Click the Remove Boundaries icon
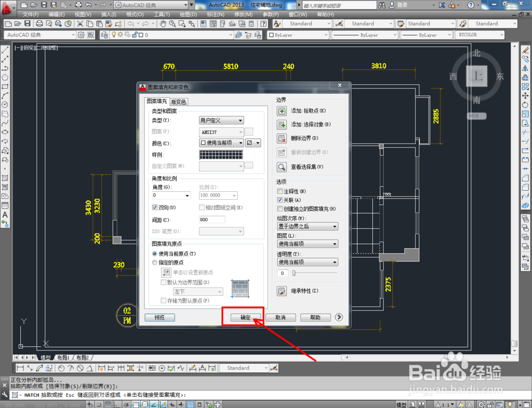Viewport: 532px width, 408px height. [281, 138]
